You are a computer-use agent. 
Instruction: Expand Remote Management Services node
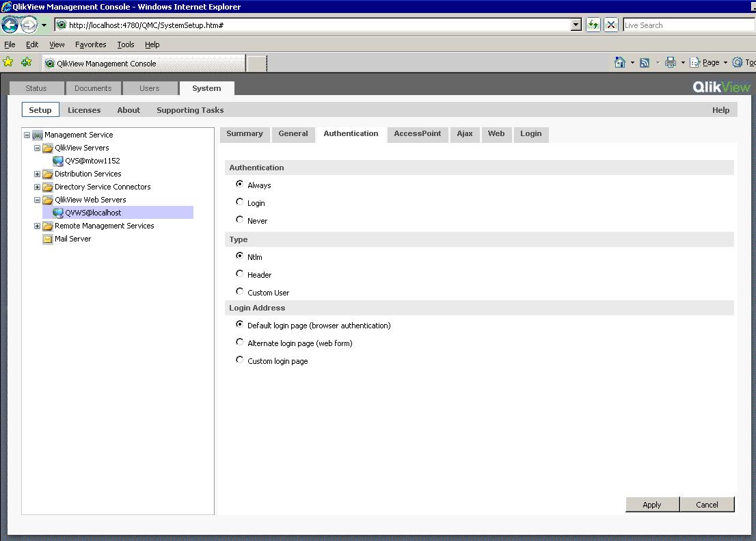click(x=37, y=226)
